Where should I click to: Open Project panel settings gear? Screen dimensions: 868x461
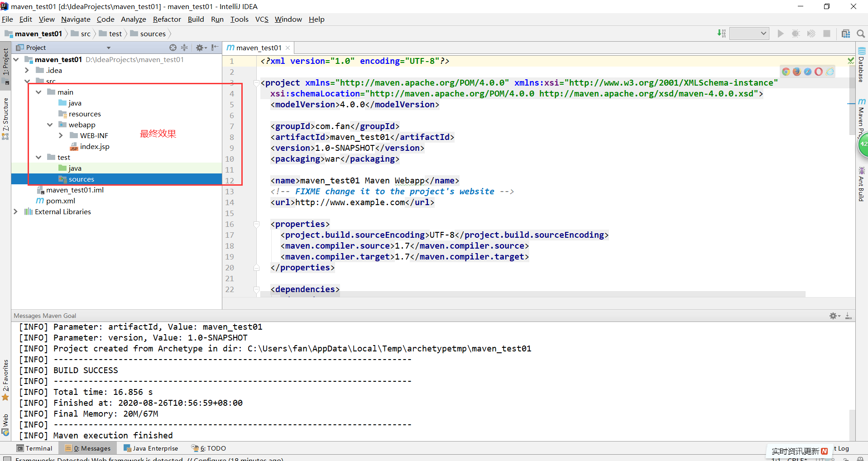coord(201,48)
